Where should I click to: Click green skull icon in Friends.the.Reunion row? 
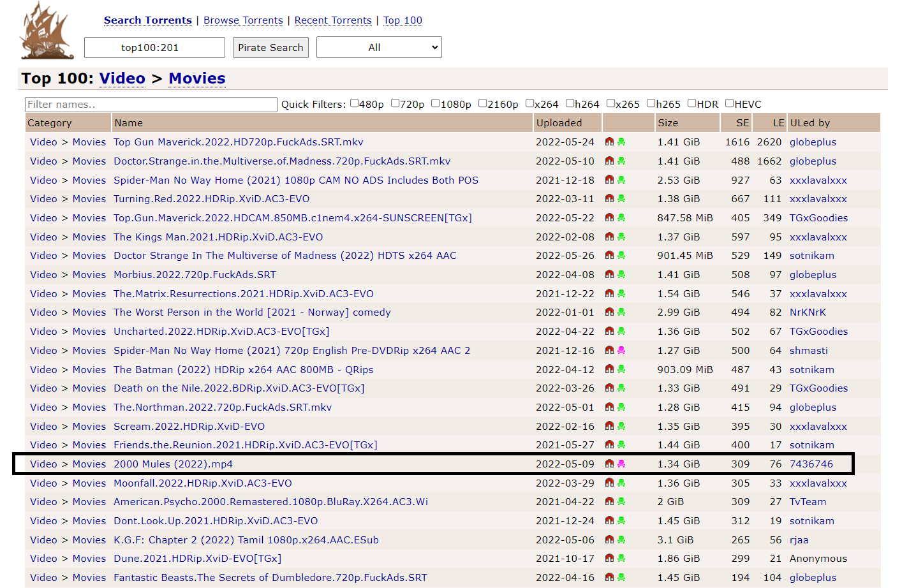(x=621, y=445)
